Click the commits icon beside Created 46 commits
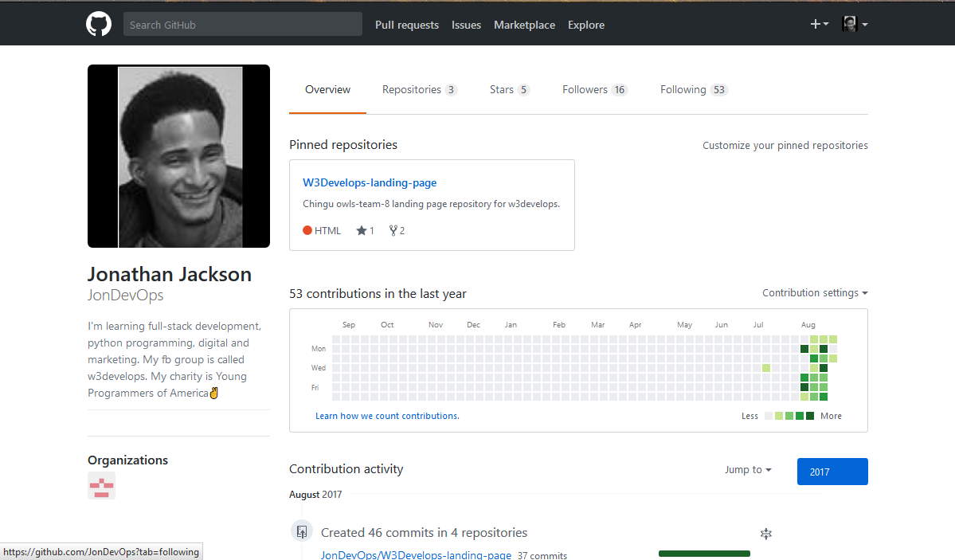 pos(302,532)
